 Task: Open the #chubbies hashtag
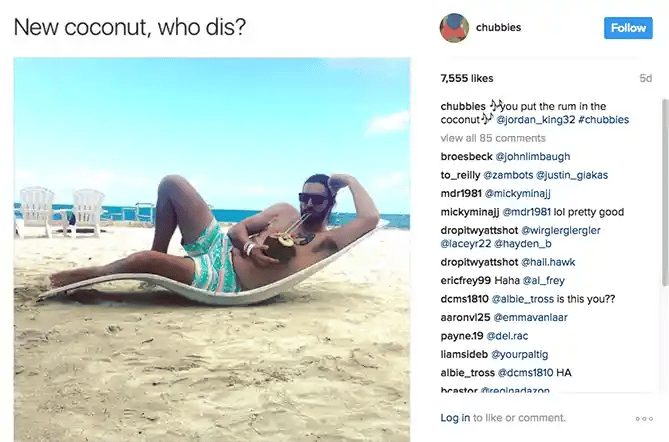point(603,119)
